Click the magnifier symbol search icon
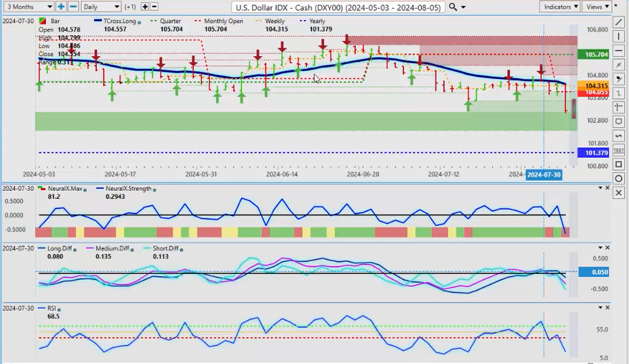629x364 pixels. click(454, 7)
